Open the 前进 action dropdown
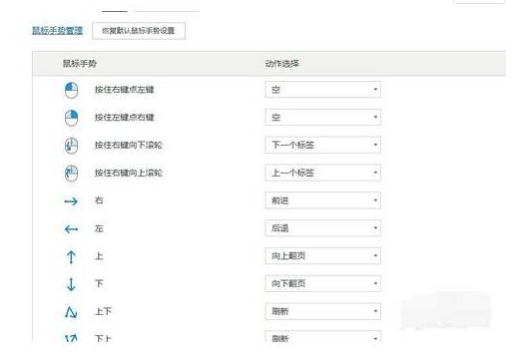Viewport: 519px width, 360px height. click(x=323, y=200)
